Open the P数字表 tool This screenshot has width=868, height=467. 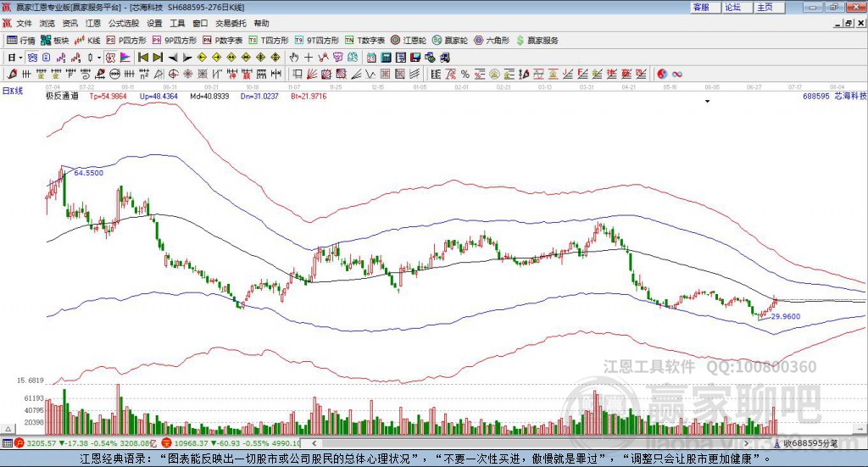[x=223, y=41]
